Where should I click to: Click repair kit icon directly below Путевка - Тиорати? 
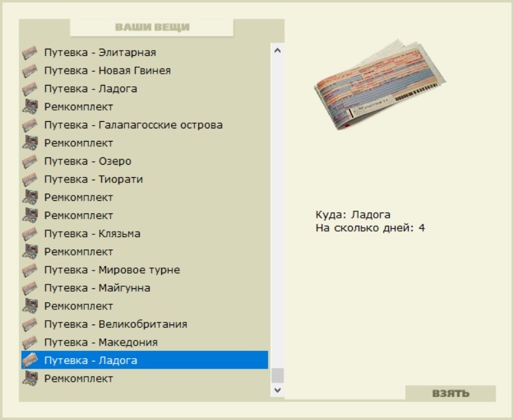(30, 197)
